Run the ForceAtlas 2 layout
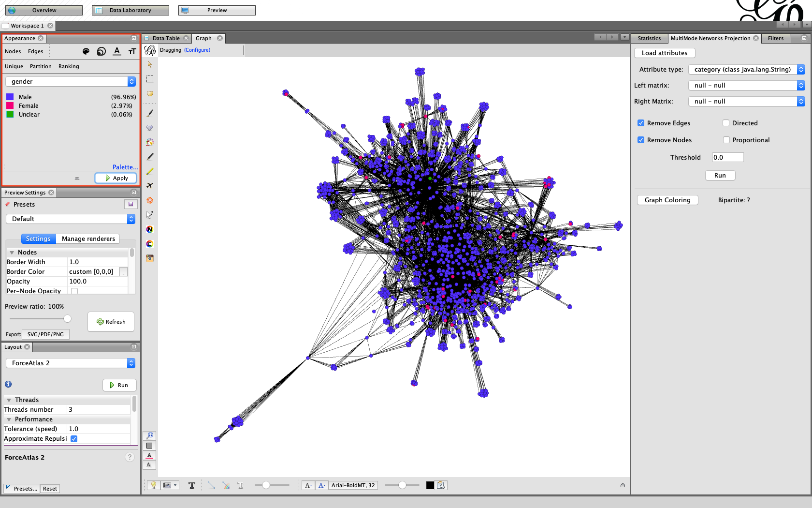The width and height of the screenshot is (812, 508). 119,385
